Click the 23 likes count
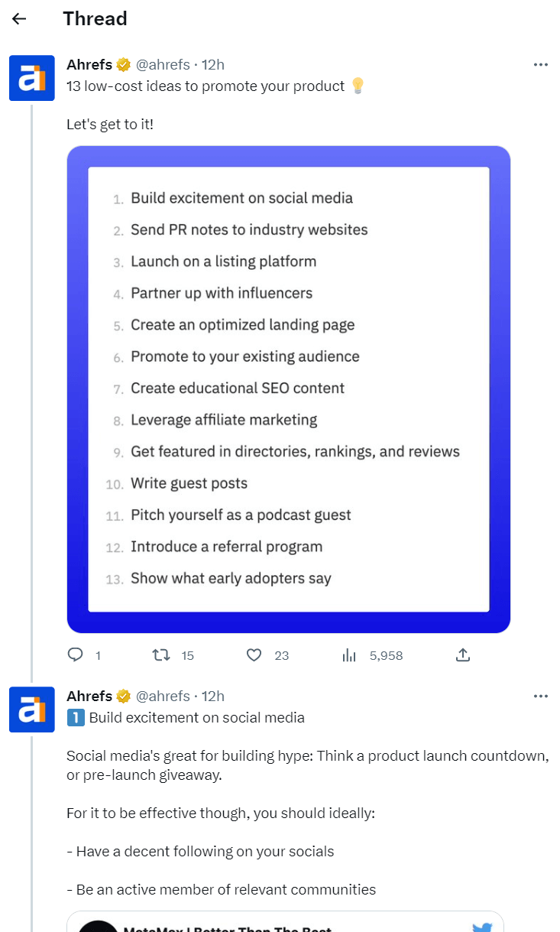560x932 pixels. point(280,655)
